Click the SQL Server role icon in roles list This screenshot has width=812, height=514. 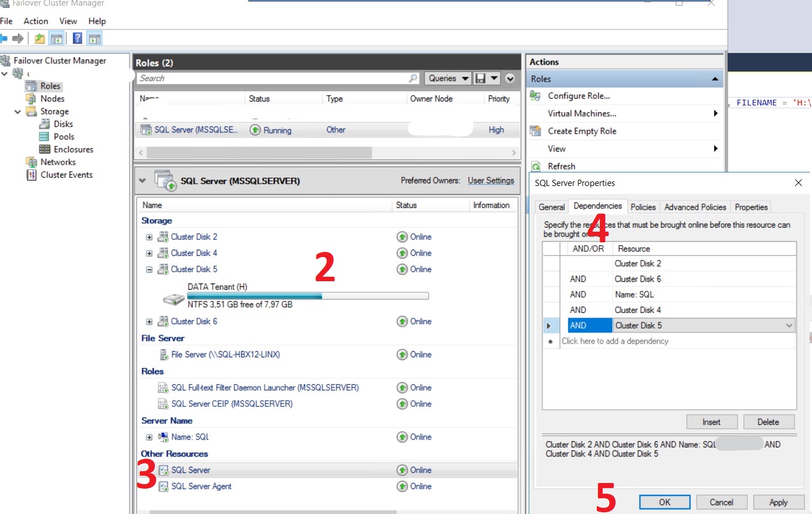pyautogui.click(x=146, y=130)
